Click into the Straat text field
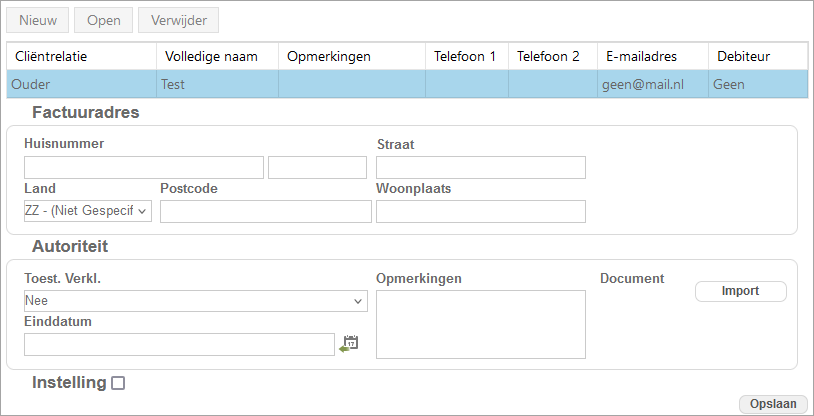This screenshot has width=814, height=416. click(x=480, y=167)
